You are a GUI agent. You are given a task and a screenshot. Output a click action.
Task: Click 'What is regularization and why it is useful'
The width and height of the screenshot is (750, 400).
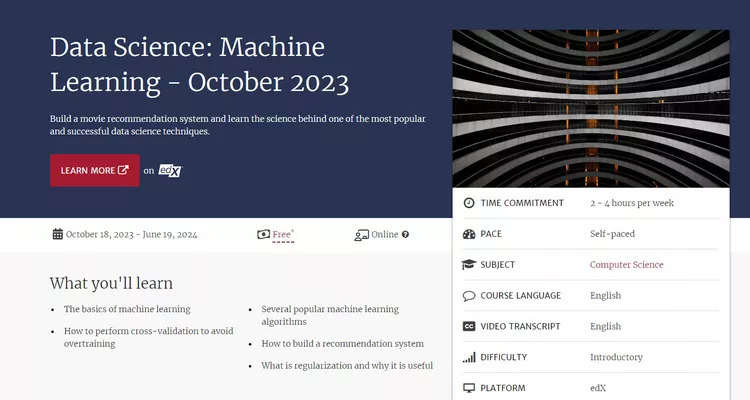[x=347, y=366]
